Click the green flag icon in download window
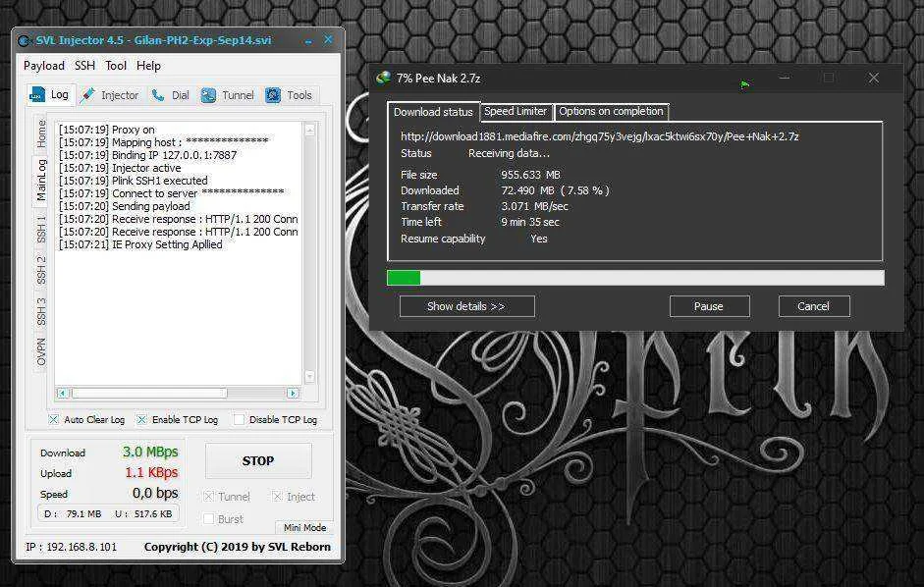The height and width of the screenshot is (587, 924). (x=744, y=84)
